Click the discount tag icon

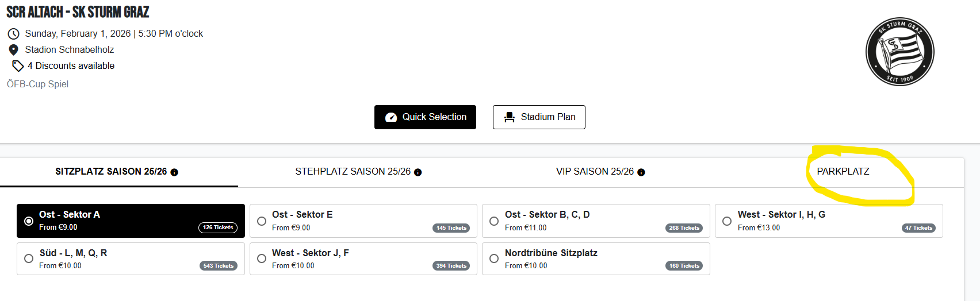(x=18, y=66)
